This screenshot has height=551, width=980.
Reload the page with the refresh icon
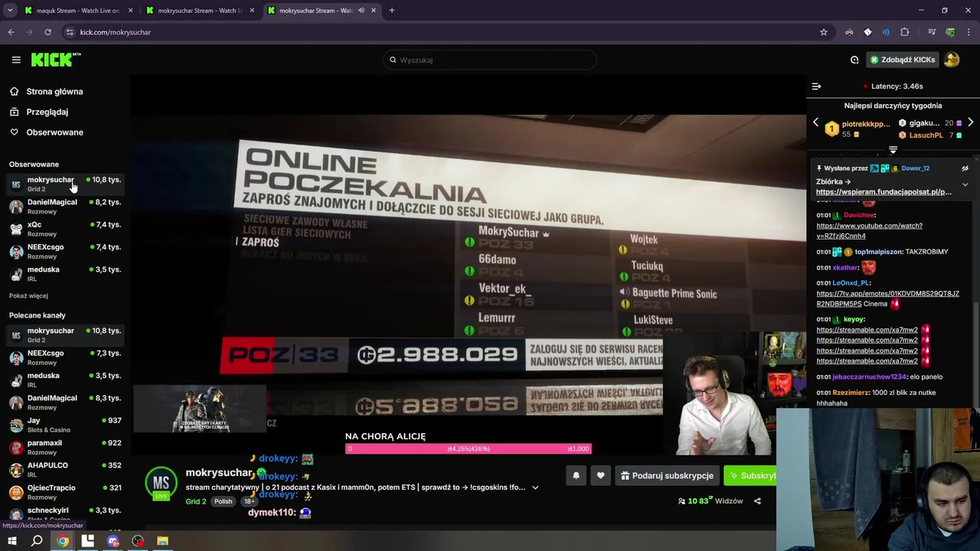[x=47, y=32]
